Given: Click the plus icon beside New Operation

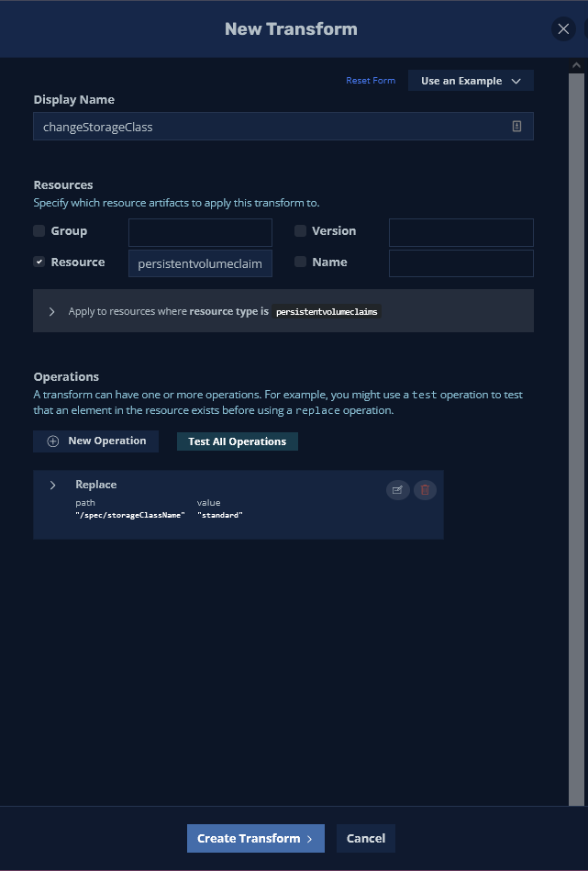Looking at the screenshot, I should 52,441.
